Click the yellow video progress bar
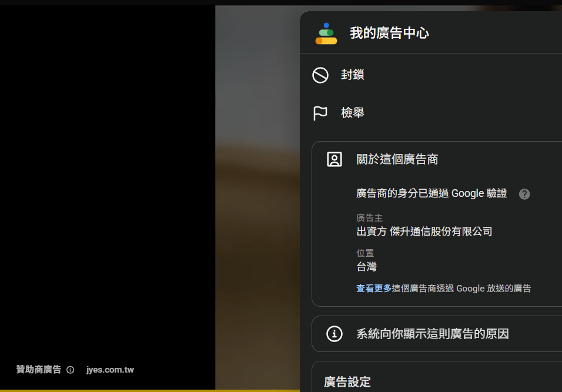 point(150,391)
